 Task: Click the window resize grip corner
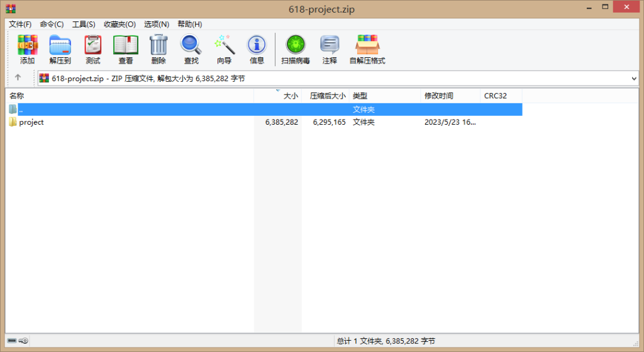click(636, 343)
